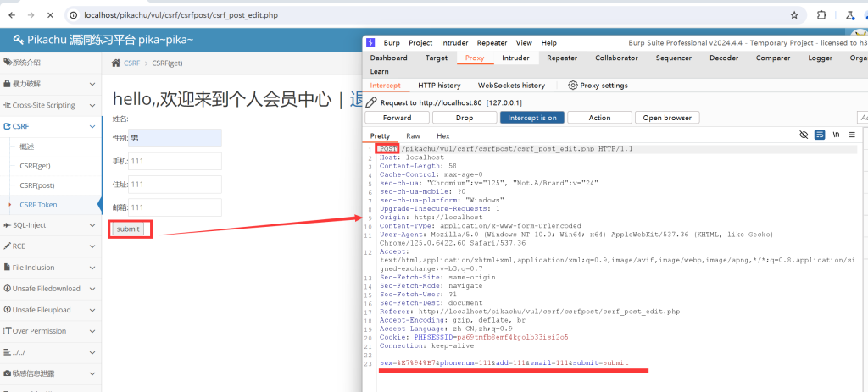Screen dimensions: 868x392
Task: Expand the Cross-Site Scripting chevron
Action: pos(92,105)
